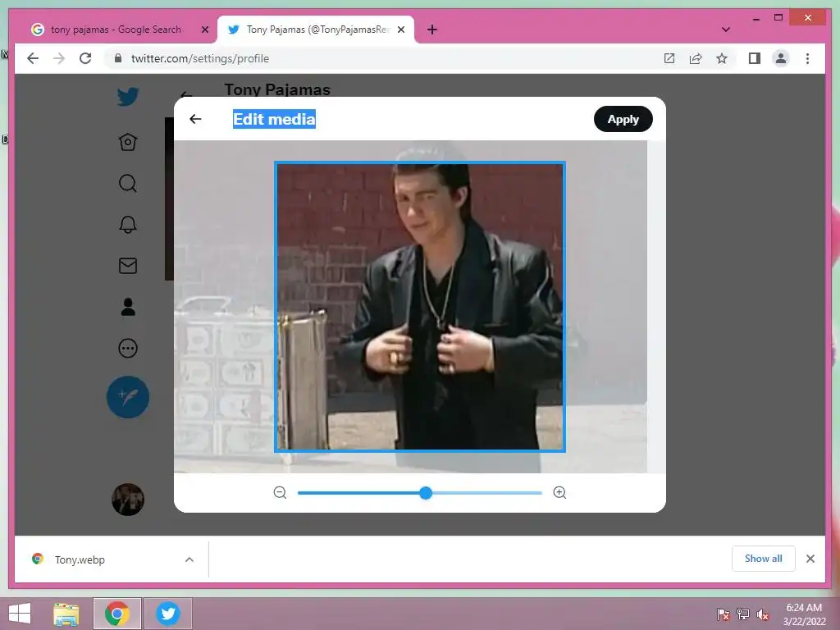840x630 pixels.
Task: Click the browser forward arrow
Action: 59,58
